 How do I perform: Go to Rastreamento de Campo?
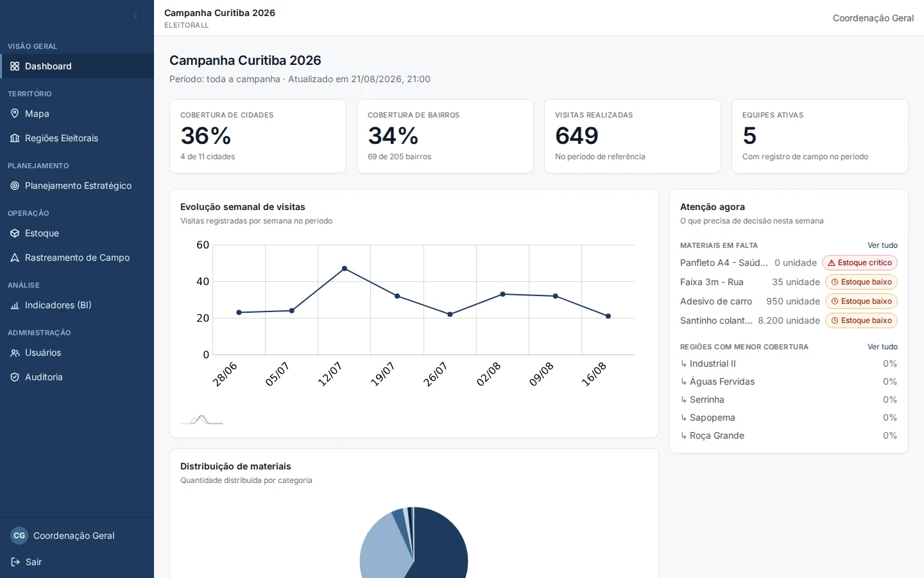(77, 258)
